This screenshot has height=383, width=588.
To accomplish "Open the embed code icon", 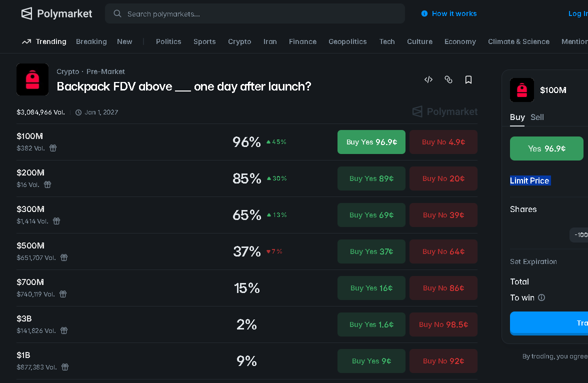I will (428, 79).
